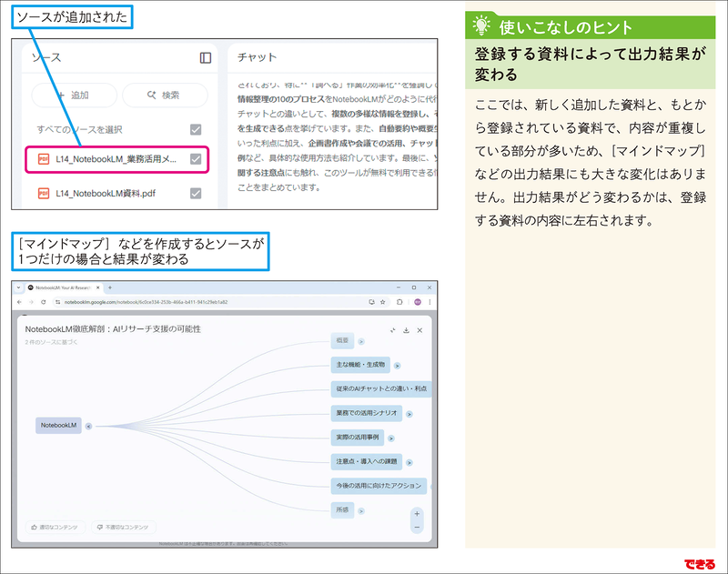Click the Chrome profile avatar icon
The width and height of the screenshot is (728, 574).
418,302
